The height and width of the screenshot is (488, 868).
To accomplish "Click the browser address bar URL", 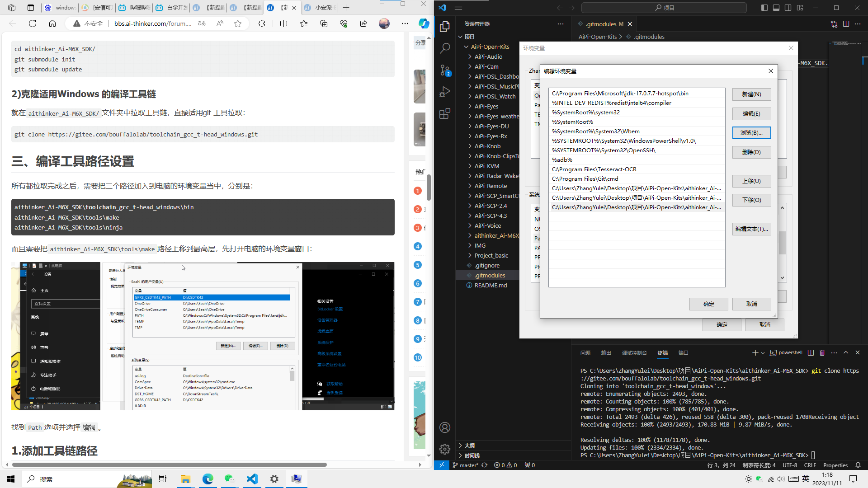I will tap(153, 23).
